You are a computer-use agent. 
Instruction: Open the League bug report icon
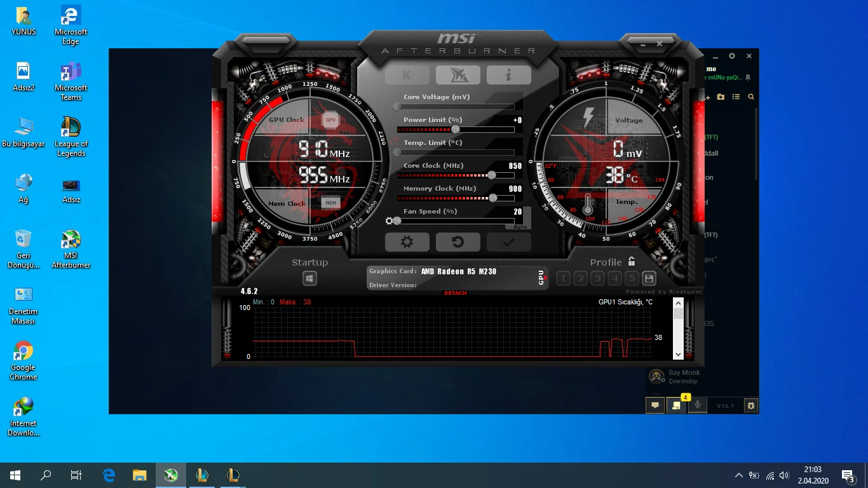point(751,405)
